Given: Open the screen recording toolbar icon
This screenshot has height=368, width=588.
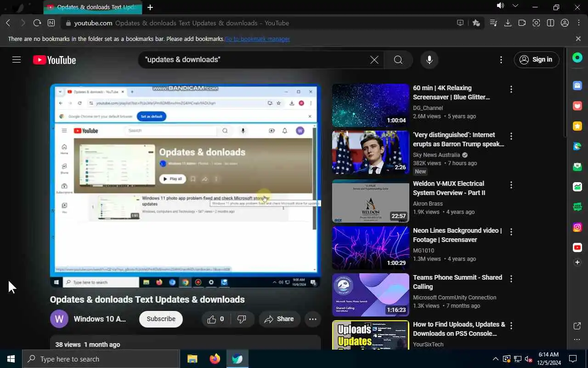Looking at the screenshot, I should pyautogui.click(x=522, y=23).
